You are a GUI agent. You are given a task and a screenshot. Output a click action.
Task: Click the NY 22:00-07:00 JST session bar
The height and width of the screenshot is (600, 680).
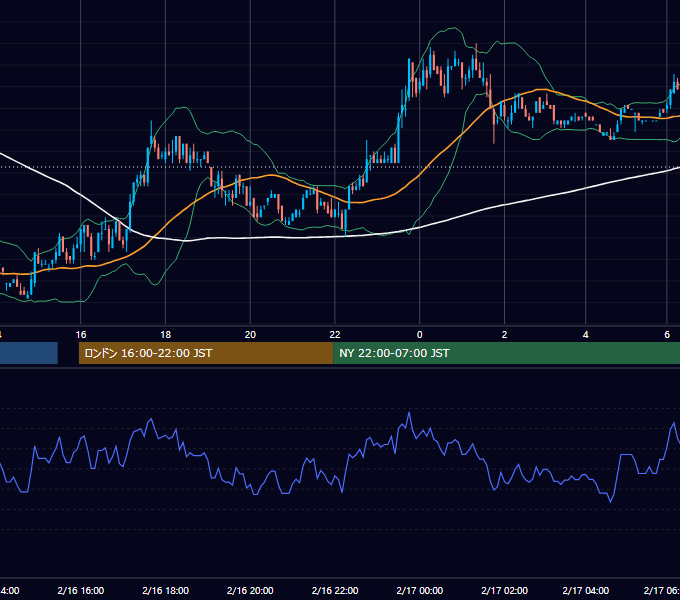click(507, 353)
